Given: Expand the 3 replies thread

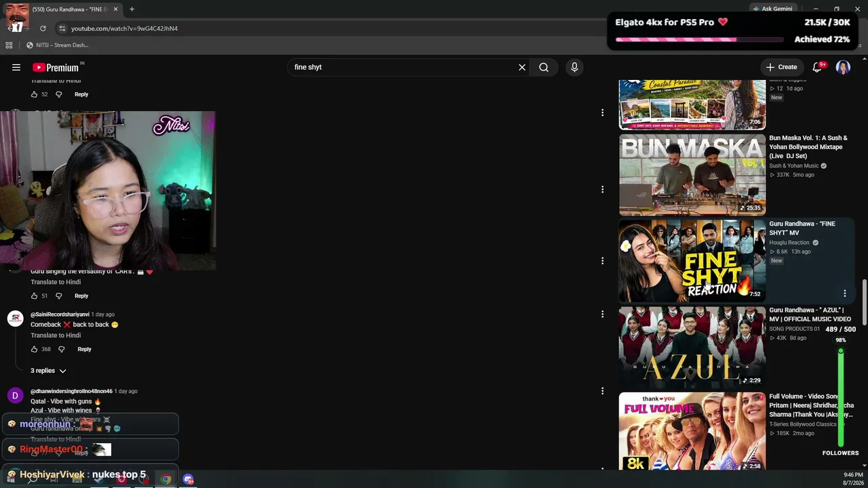Looking at the screenshot, I should (x=48, y=371).
